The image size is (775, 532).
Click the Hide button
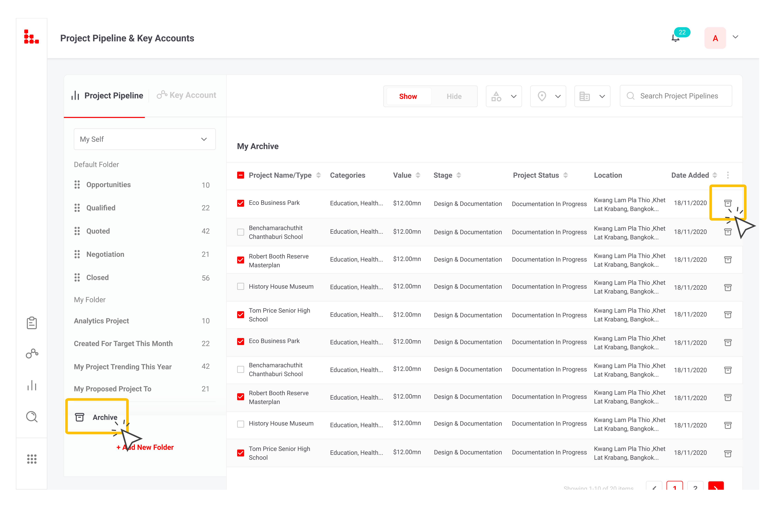click(x=454, y=96)
